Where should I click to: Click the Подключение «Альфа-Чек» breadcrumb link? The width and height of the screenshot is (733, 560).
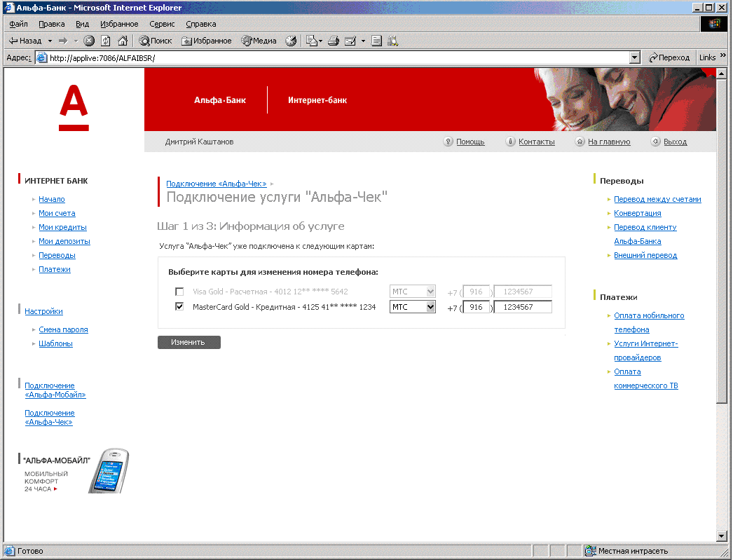coord(217,184)
